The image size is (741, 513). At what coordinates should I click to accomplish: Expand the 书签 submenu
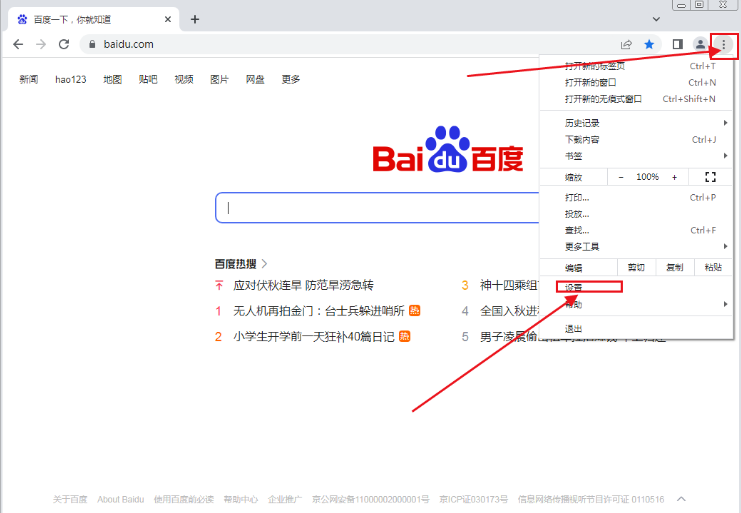(637, 156)
